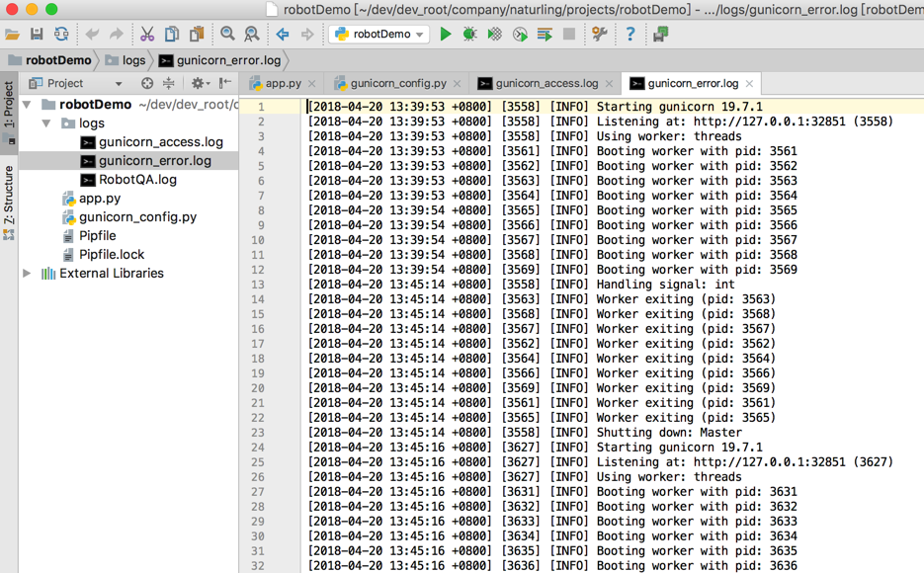Select External Libraries in project tree
The height and width of the screenshot is (573, 924).
(x=111, y=274)
